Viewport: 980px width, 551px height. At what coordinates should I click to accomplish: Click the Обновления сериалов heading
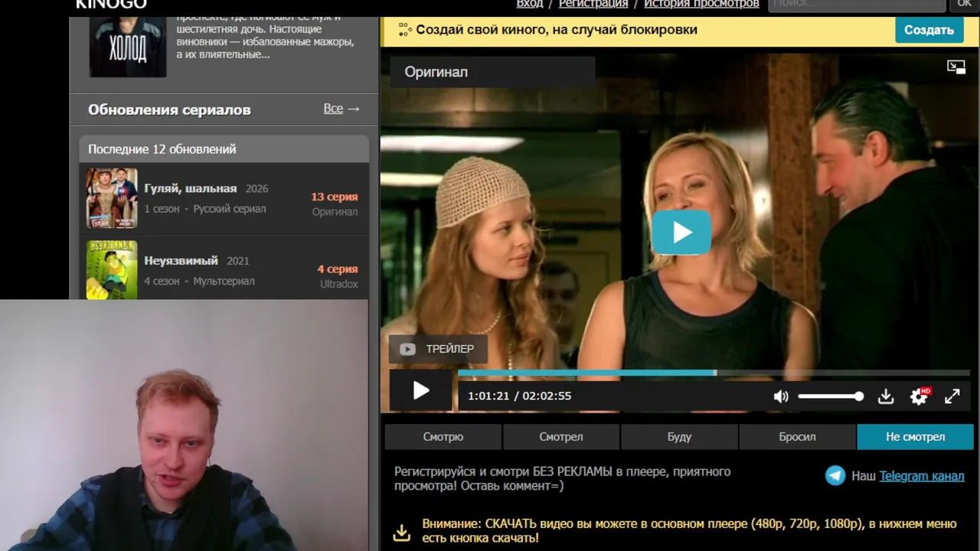click(x=169, y=109)
